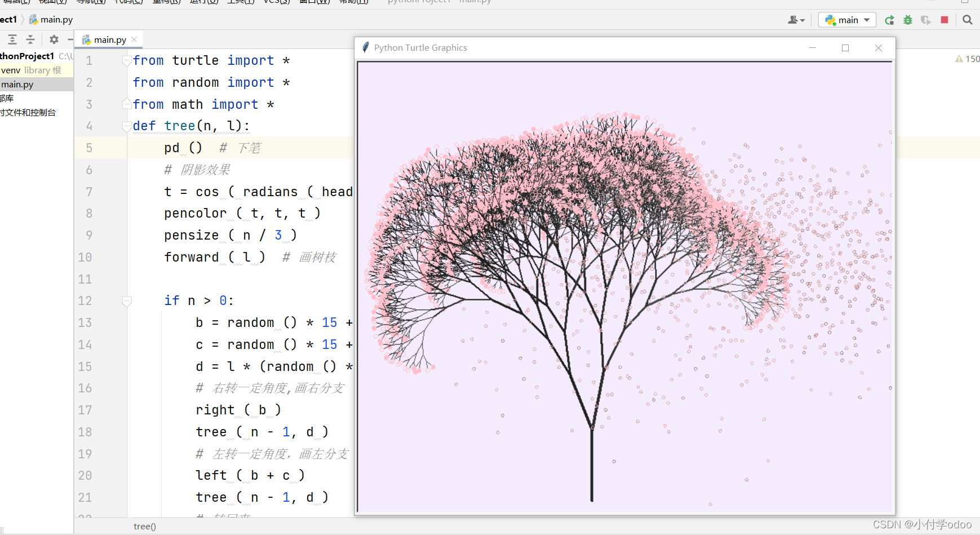The width and height of the screenshot is (980, 535).
Task: Hide the project tool window with minus icon
Action: coord(70,39)
